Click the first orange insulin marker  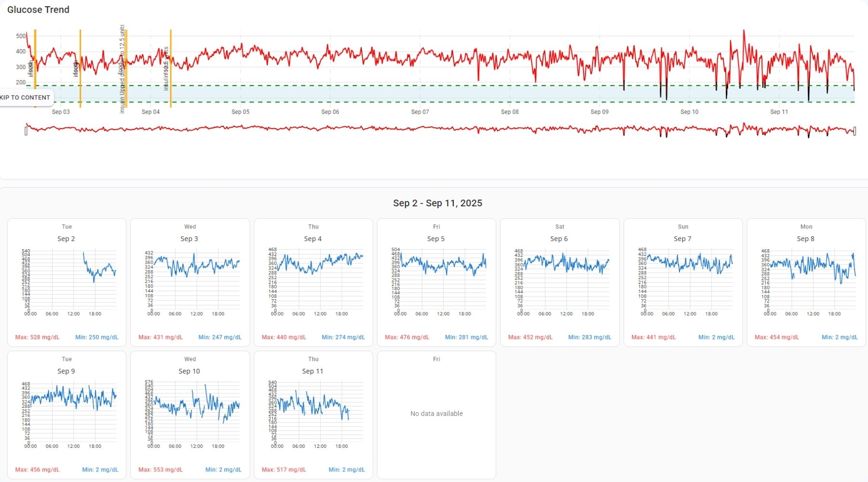pos(35,67)
